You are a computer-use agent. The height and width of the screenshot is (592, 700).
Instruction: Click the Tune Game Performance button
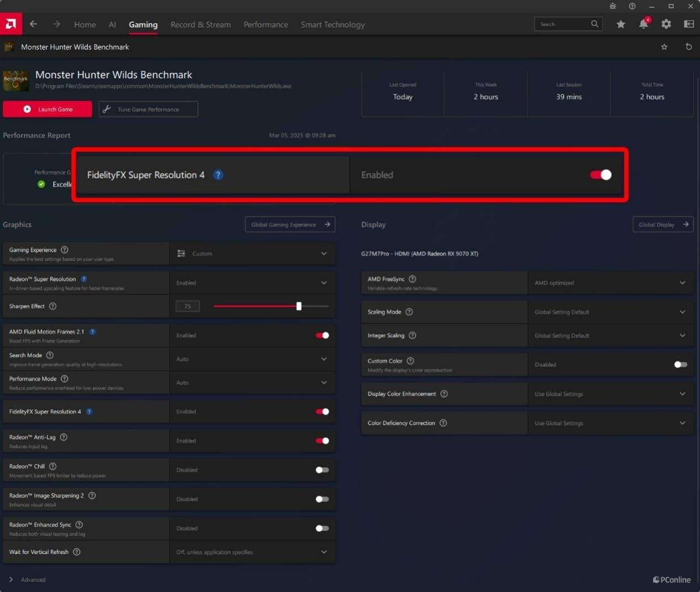point(148,109)
